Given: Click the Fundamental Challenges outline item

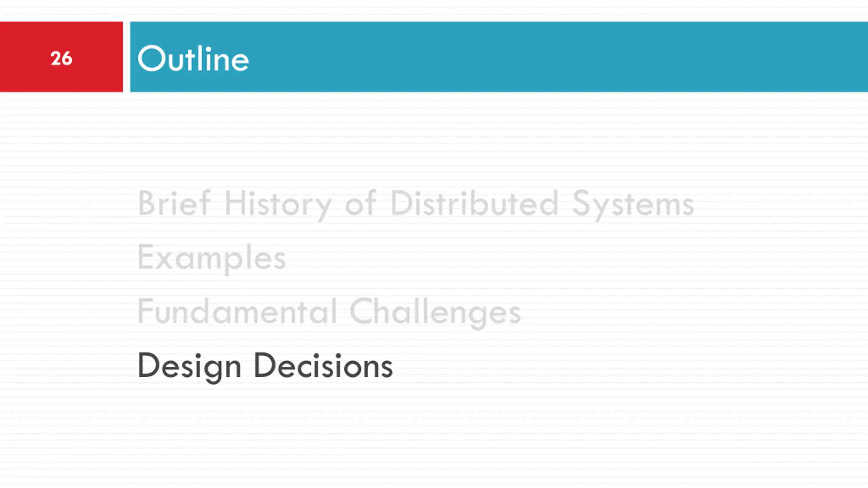Looking at the screenshot, I should [x=329, y=312].
